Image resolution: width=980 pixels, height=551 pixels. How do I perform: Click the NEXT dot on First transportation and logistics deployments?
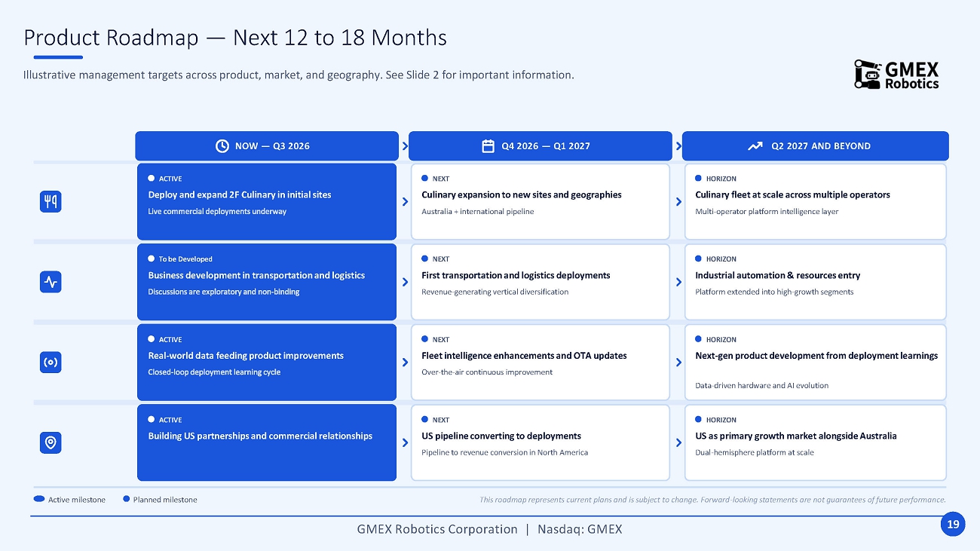click(x=425, y=259)
